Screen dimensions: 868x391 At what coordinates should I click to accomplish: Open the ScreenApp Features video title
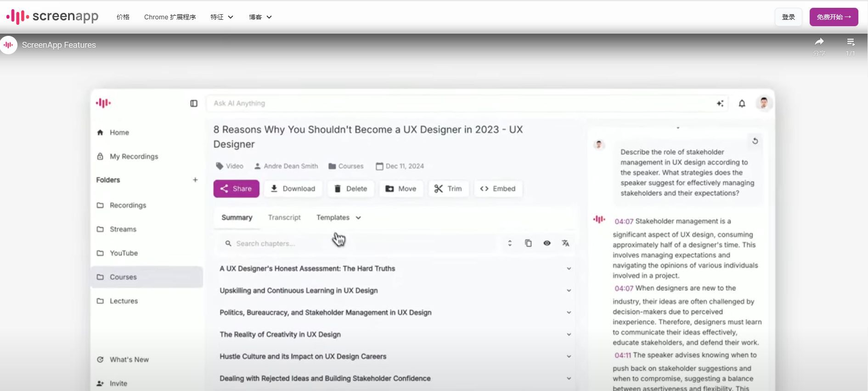pyautogui.click(x=59, y=45)
